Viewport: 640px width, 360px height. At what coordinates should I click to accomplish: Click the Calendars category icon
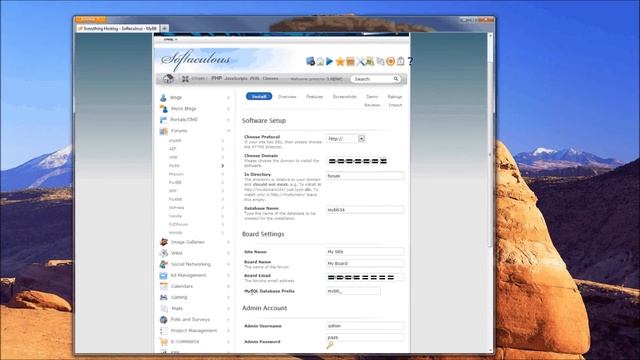click(x=164, y=286)
